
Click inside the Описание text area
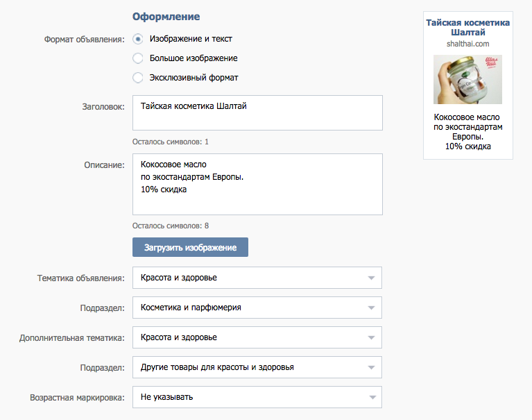point(257,185)
